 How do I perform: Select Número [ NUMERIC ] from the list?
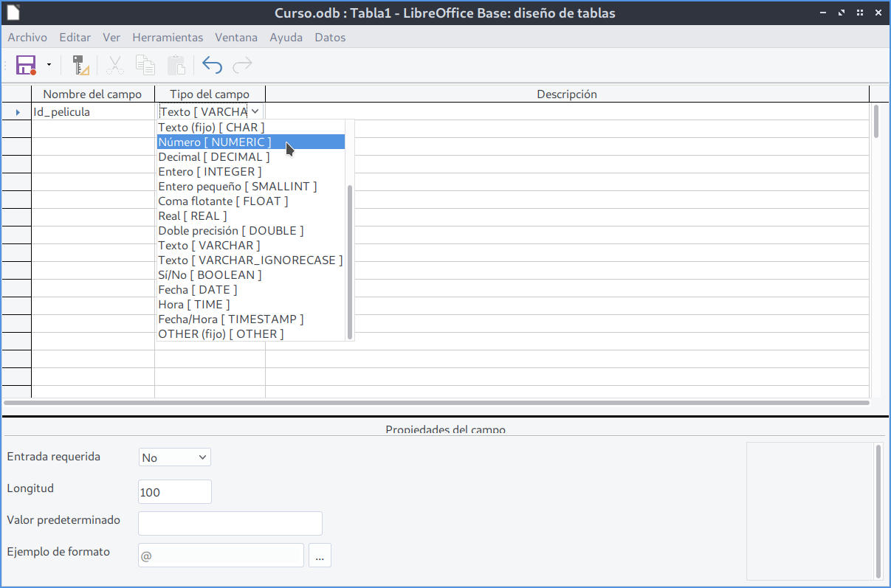[x=215, y=142]
